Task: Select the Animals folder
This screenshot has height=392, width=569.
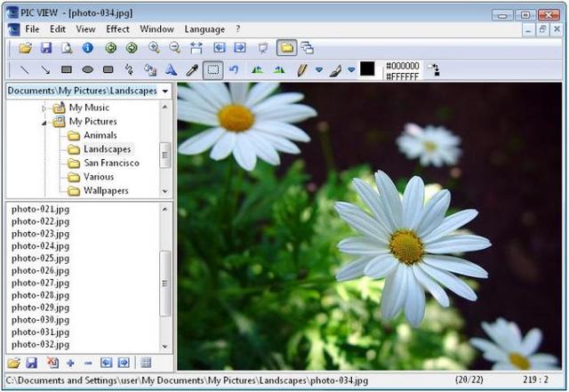Action: click(100, 135)
